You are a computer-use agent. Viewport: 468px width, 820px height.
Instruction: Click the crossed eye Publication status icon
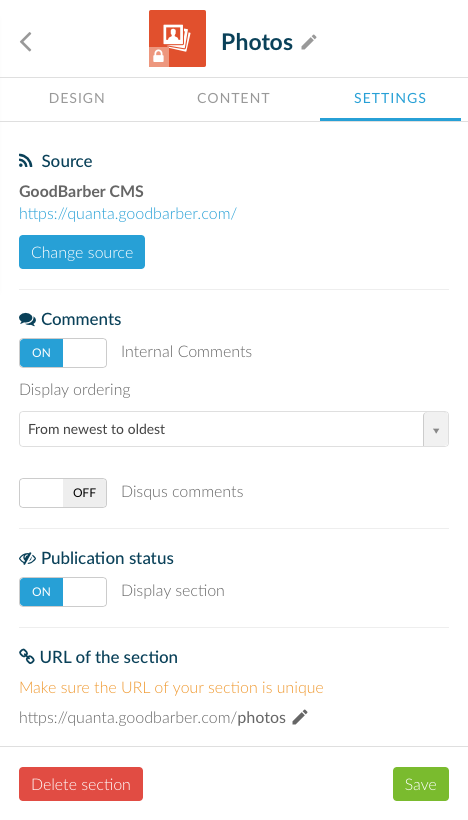27,558
